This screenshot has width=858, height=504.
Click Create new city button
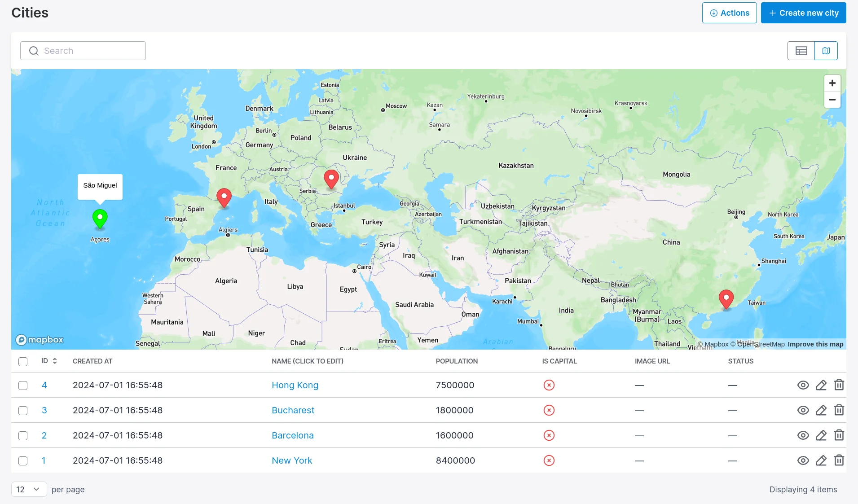(803, 13)
